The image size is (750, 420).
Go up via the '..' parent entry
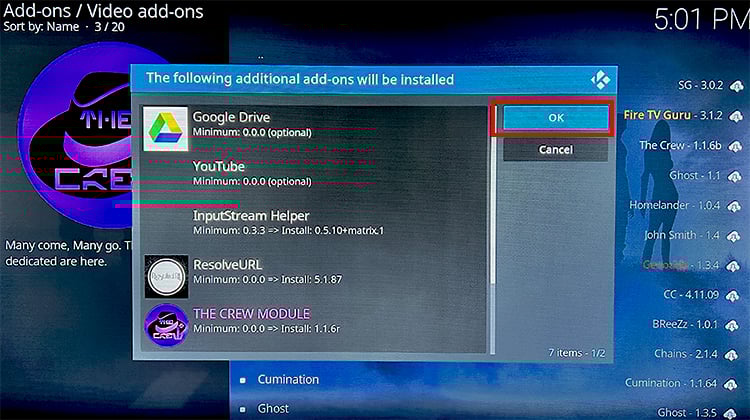261,57
